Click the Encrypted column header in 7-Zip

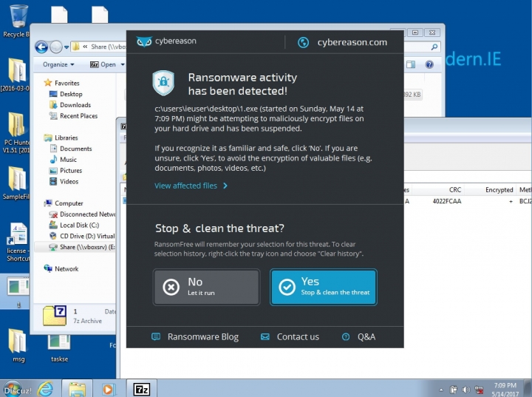(x=499, y=189)
